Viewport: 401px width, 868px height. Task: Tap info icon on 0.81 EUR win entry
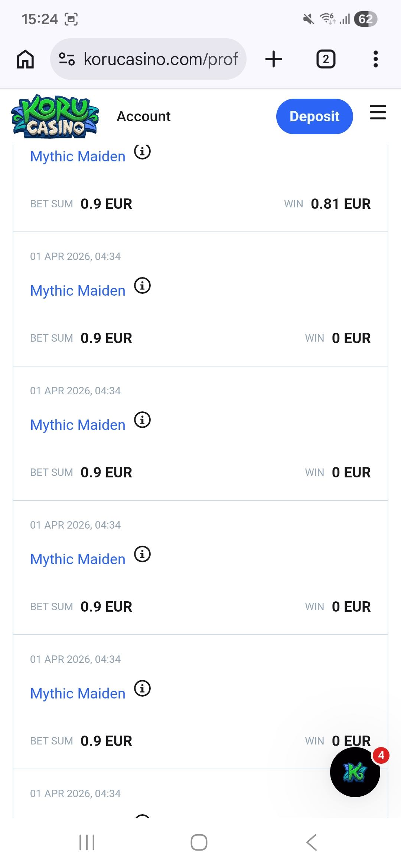142,152
